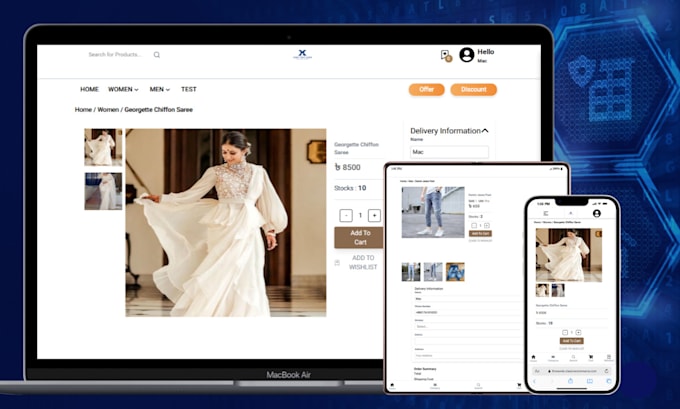Decrease quantity with minus on phone
This screenshot has height=409, width=680.
pyautogui.click(x=565, y=333)
